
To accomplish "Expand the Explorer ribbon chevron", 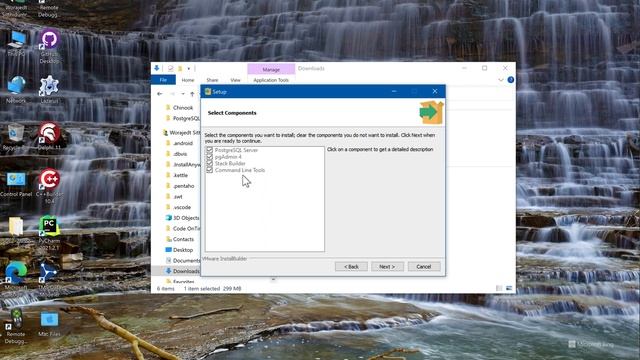I will point(501,80).
